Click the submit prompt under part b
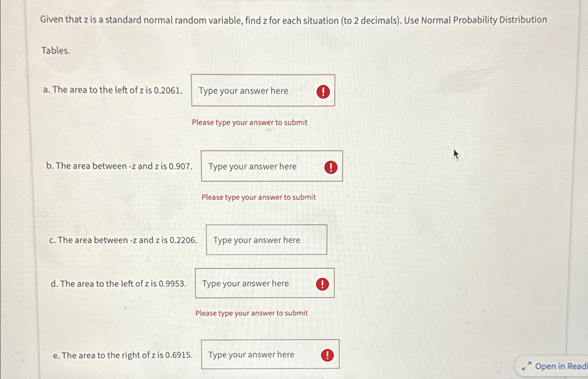The height and width of the screenshot is (379, 588). click(258, 197)
